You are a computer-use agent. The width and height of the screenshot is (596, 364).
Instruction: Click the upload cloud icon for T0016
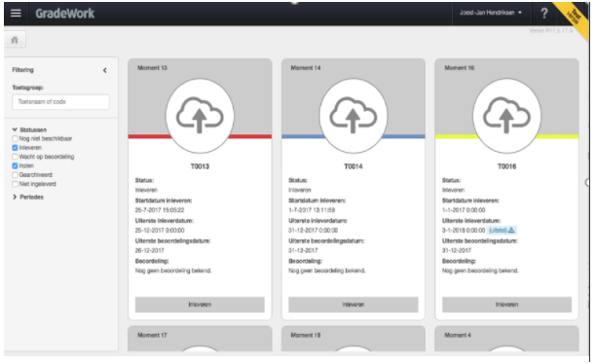pos(506,116)
